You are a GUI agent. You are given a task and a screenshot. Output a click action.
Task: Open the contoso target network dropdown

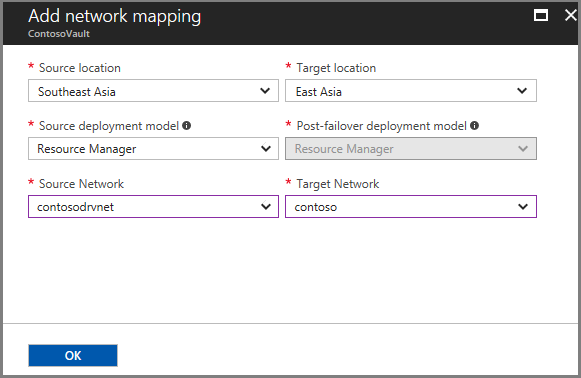click(x=411, y=206)
